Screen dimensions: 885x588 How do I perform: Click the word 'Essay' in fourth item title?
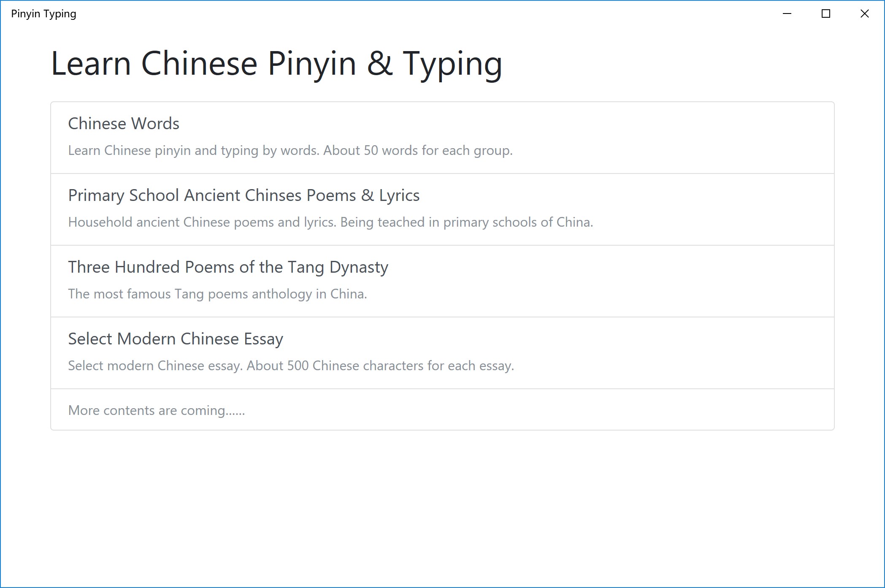(263, 339)
